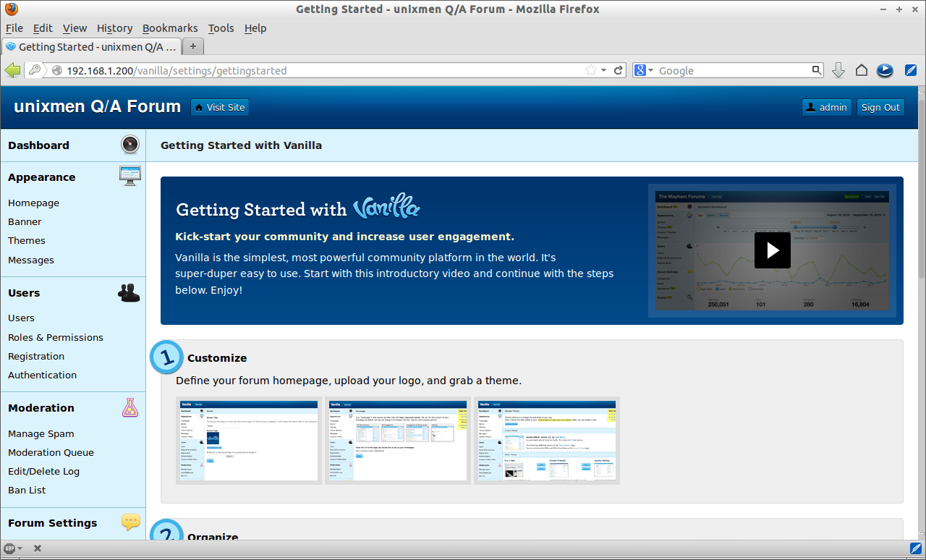
Task: Click the blue round play toolbar icon
Action: pos(885,70)
